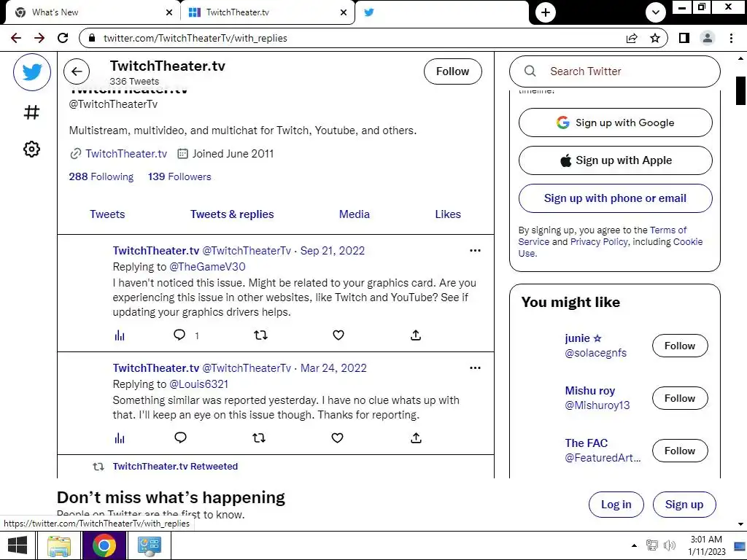Click browser forward arrow
Image resolution: width=747 pixels, height=560 pixels.
39,38
